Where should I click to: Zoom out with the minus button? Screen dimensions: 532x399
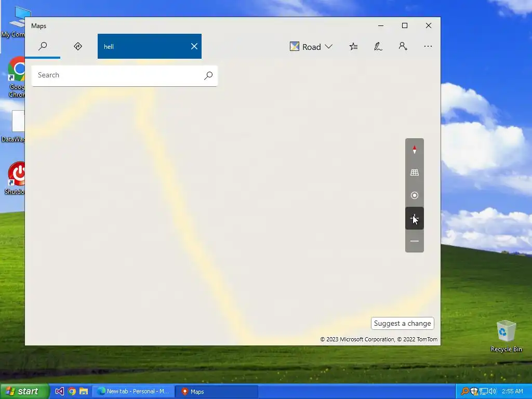click(414, 241)
